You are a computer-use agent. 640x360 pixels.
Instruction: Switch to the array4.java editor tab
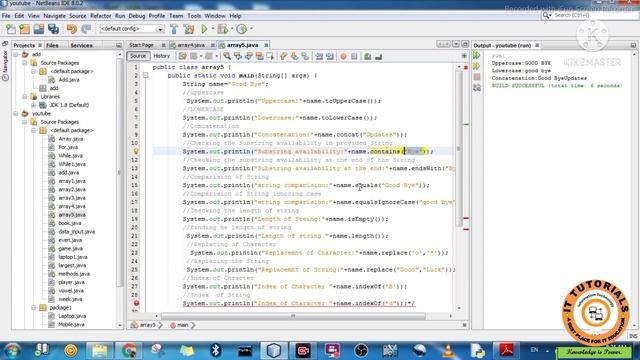pyautogui.click(x=191, y=45)
